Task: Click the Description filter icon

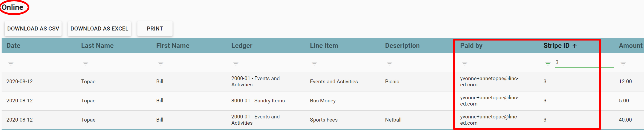Action: 389,63
